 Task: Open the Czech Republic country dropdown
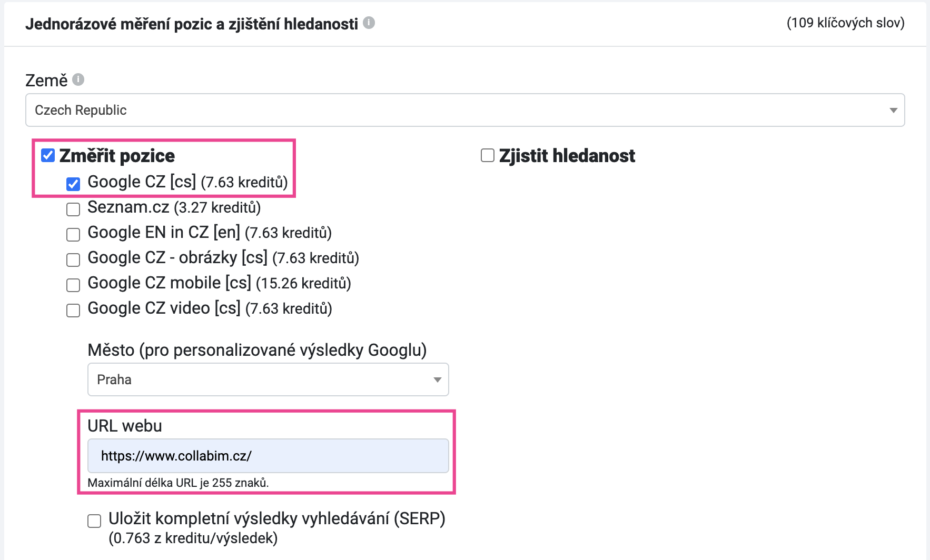465,110
